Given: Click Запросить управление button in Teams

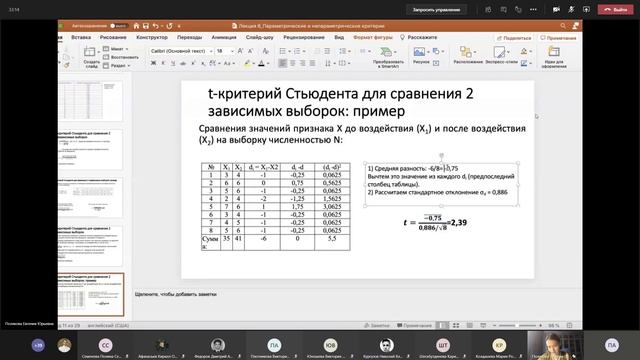Looking at the screenshot, I should 436,9.
